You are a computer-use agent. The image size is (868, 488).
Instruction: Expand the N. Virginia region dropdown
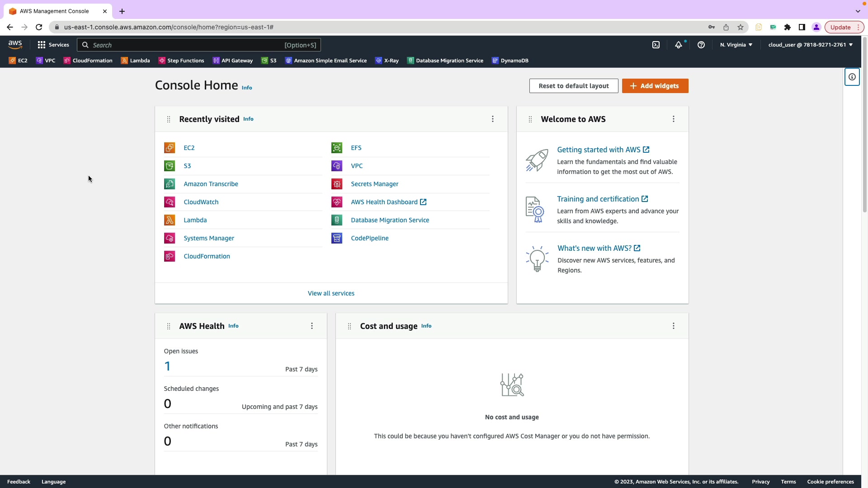pos(736,45)
